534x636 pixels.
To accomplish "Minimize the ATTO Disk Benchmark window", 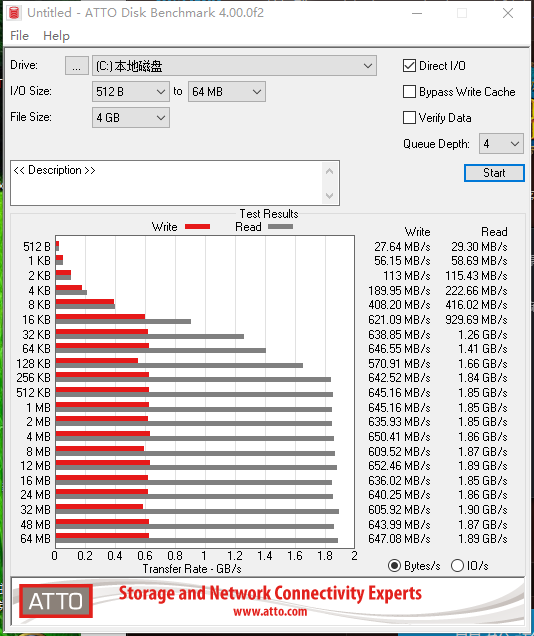I will click(x=417, y=13).
